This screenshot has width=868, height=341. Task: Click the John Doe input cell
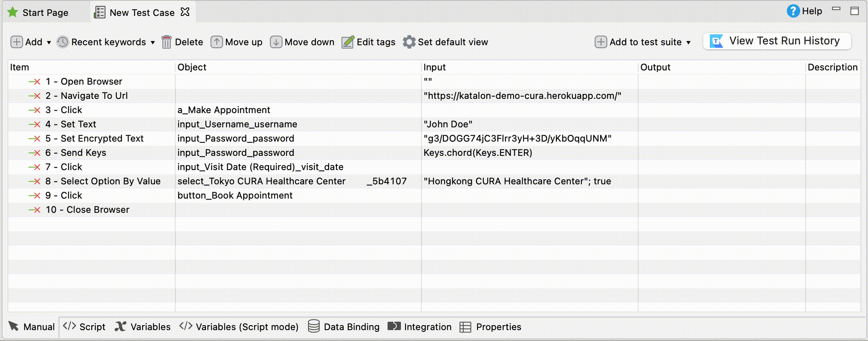click(x=448, y=124)
